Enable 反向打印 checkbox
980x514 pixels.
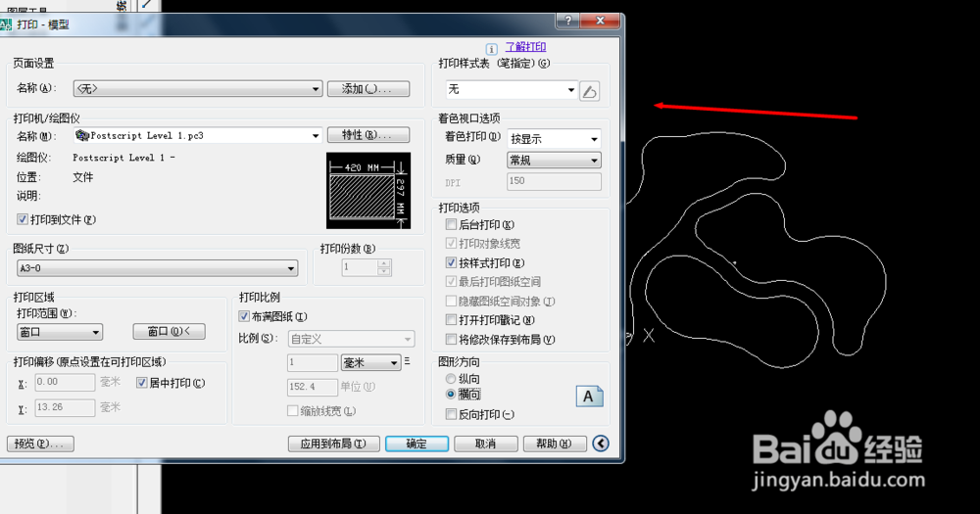click(x=451, y=414)
